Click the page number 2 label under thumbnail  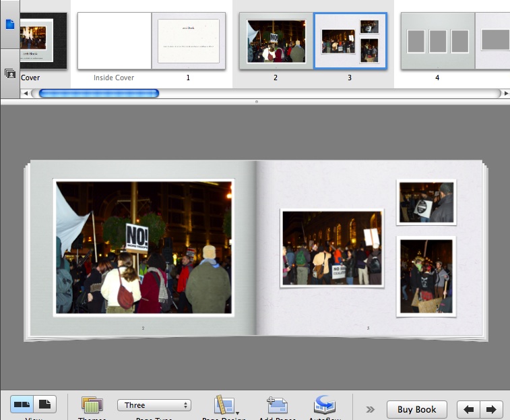tap(276, 78)
